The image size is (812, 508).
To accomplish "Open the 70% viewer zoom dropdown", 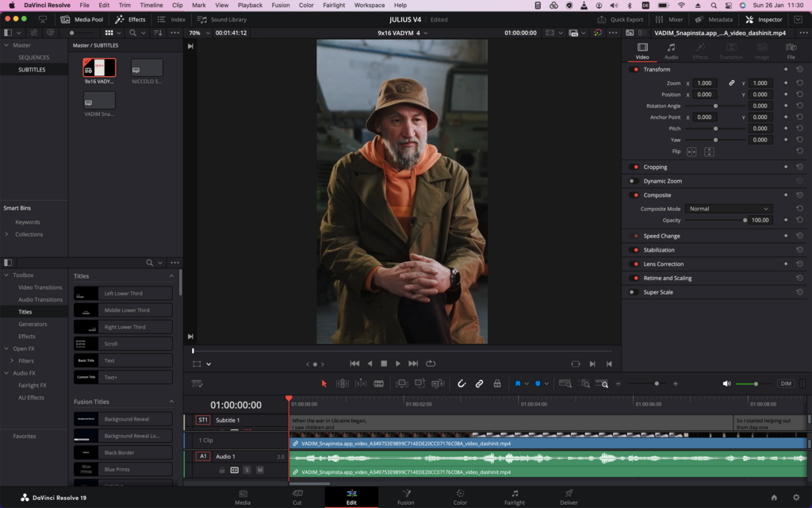I will pos(199,33).
